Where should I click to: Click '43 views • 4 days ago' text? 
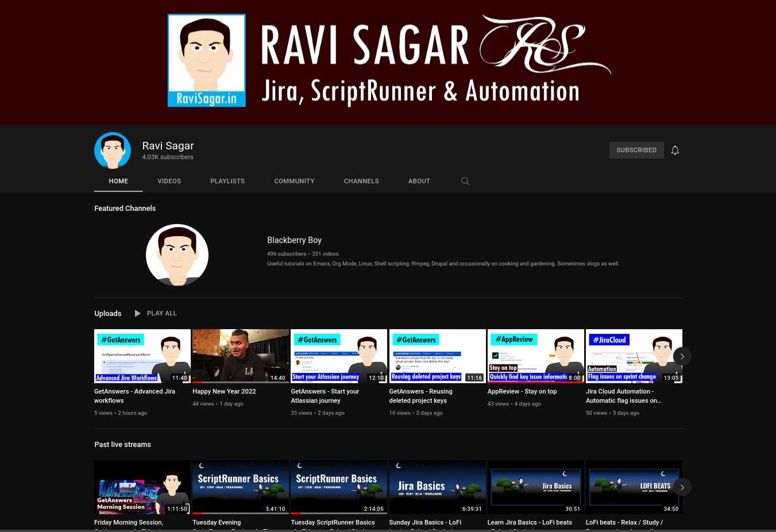coord(514,404)
